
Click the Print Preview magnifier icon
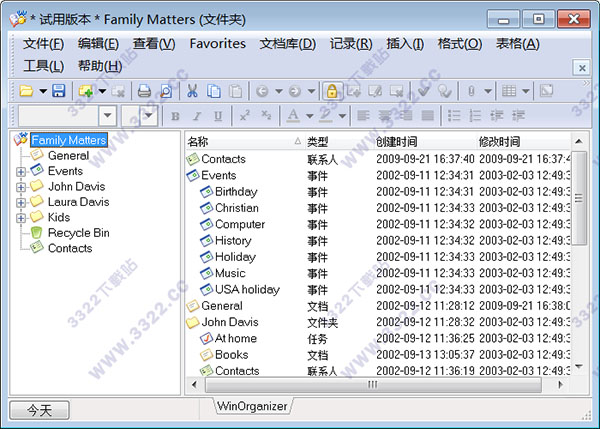(x=166, y=91)
